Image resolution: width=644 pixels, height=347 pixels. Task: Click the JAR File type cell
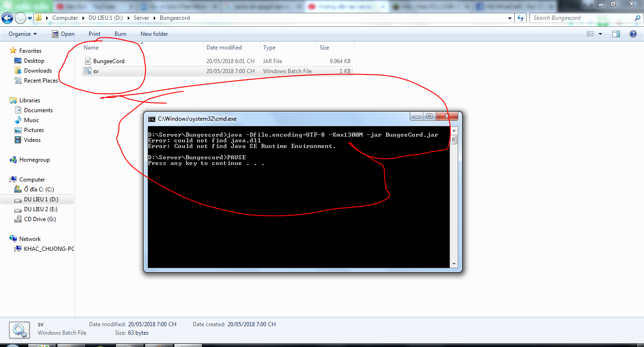pos(272,61)
